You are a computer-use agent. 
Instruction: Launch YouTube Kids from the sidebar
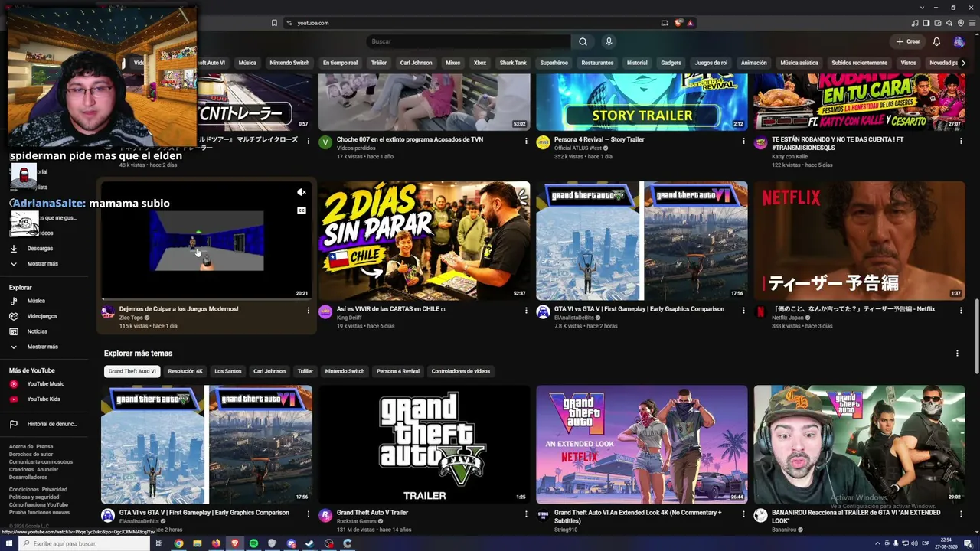click(x=43, y=399)
